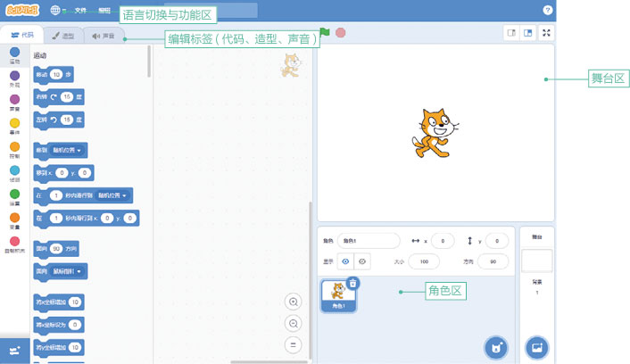Click seconds value in 滑行到 x y block
This screenshot has height=364, width=630.
click(x=56, y=219)
